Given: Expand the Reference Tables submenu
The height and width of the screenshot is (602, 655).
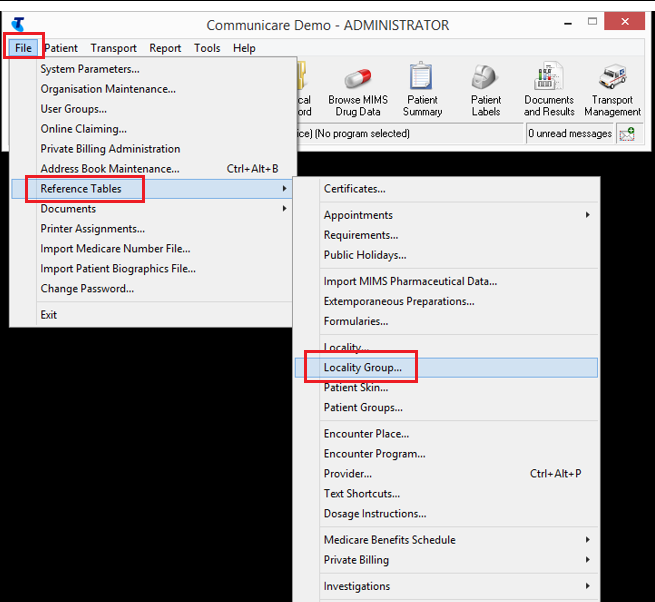Looking at the screenshot, I should (152, 189).
